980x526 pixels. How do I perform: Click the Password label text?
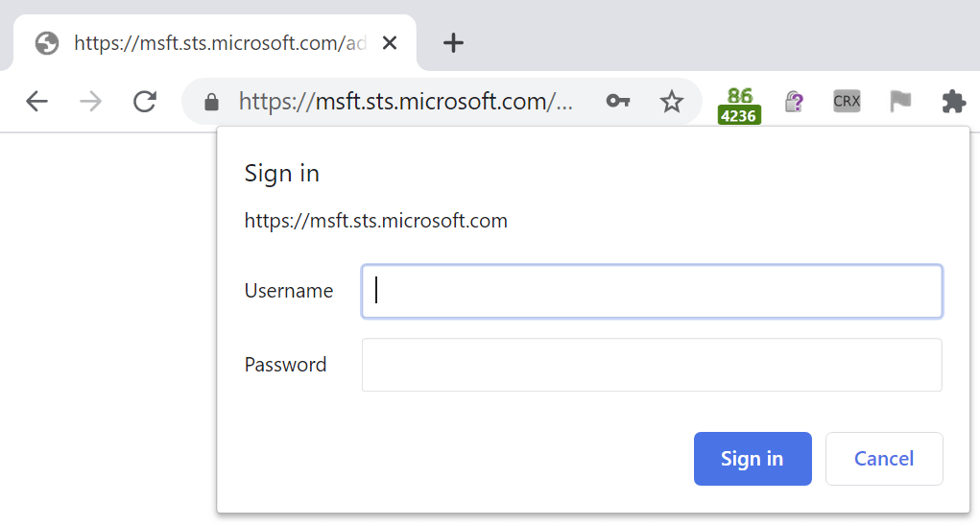(285, 365)
